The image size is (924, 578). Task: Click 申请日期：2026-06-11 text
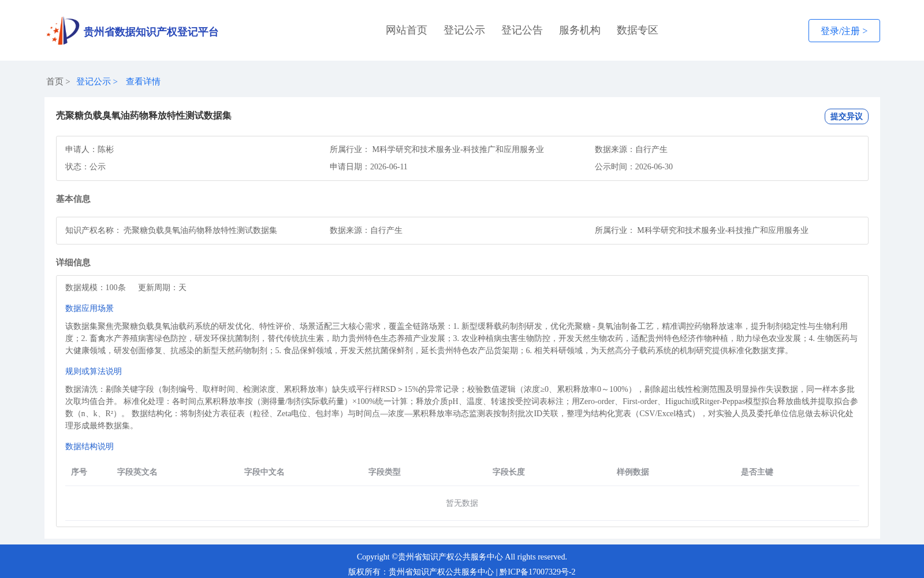coord(368,166)
